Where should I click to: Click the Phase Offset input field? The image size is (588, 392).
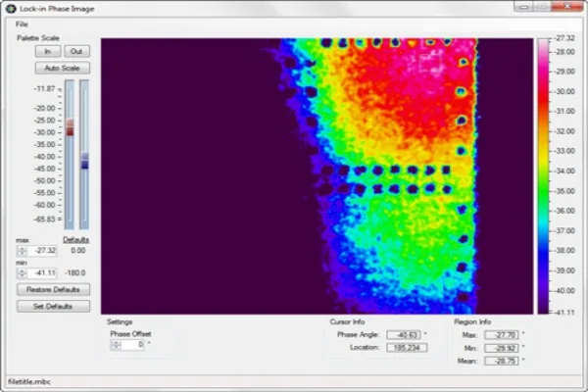click(x=132, y=344)
